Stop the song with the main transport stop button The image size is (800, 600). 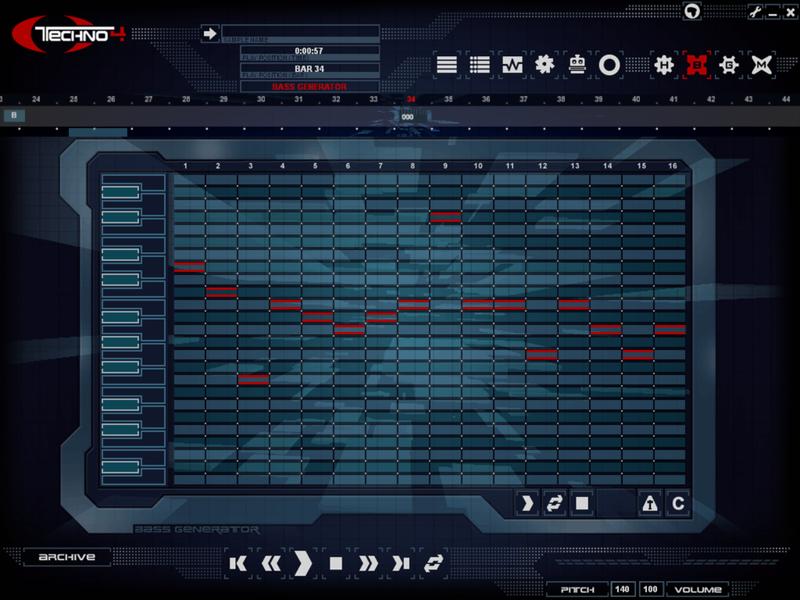[336, 564]
